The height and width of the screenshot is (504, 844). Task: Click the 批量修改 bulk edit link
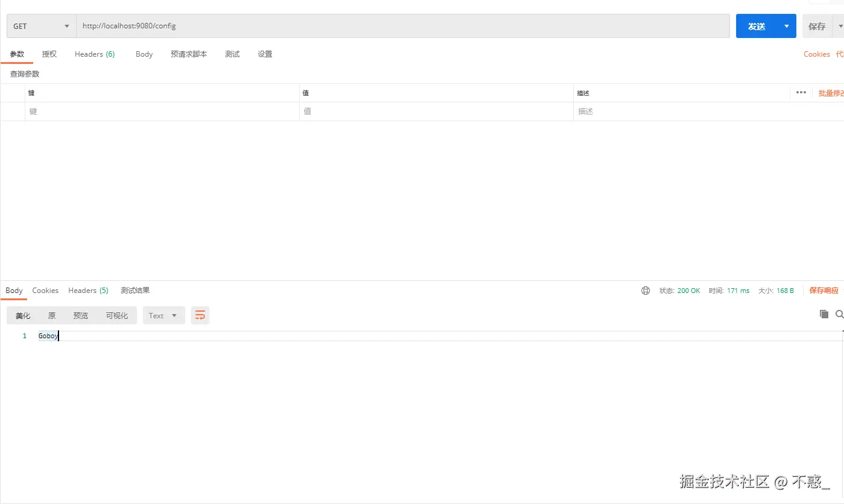coord(831,93)
